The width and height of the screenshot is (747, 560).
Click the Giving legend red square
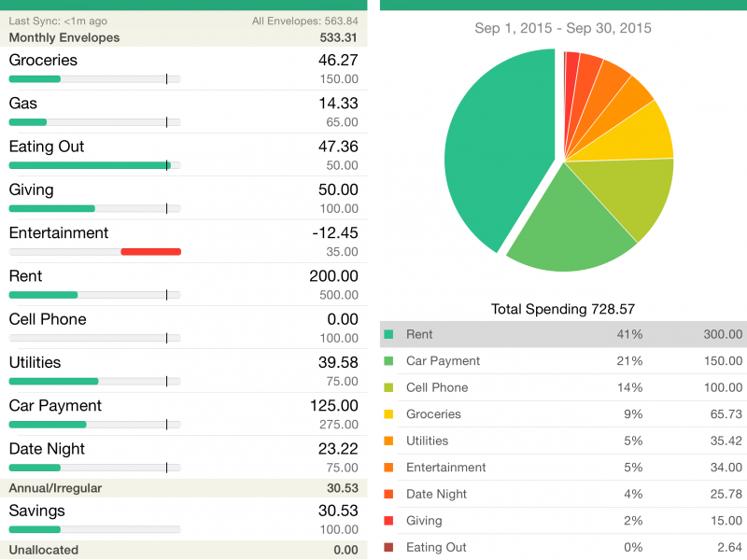[388, 521]
